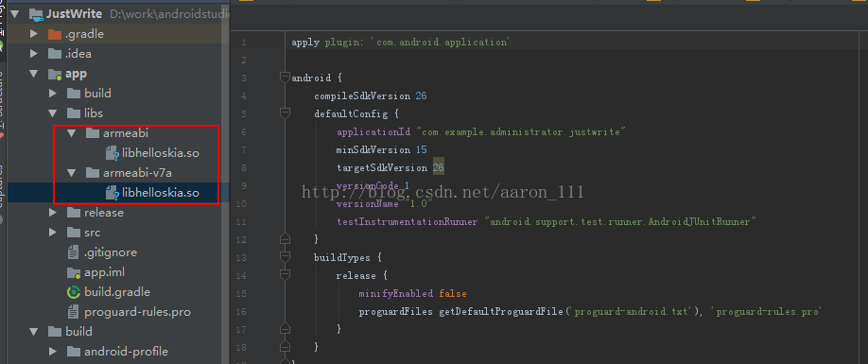Click the proguard-rules.pro file icon

point(73,312)
